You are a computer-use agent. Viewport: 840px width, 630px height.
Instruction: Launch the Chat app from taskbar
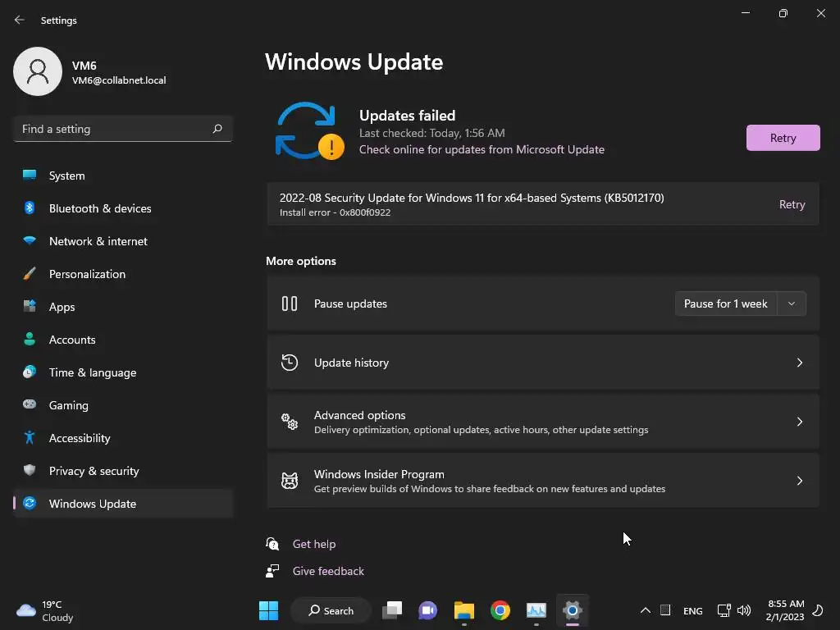pos(427,610)
